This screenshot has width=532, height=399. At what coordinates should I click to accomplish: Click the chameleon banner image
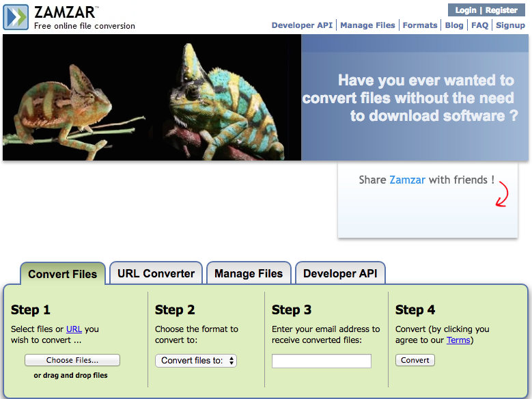tap(152, 98)
